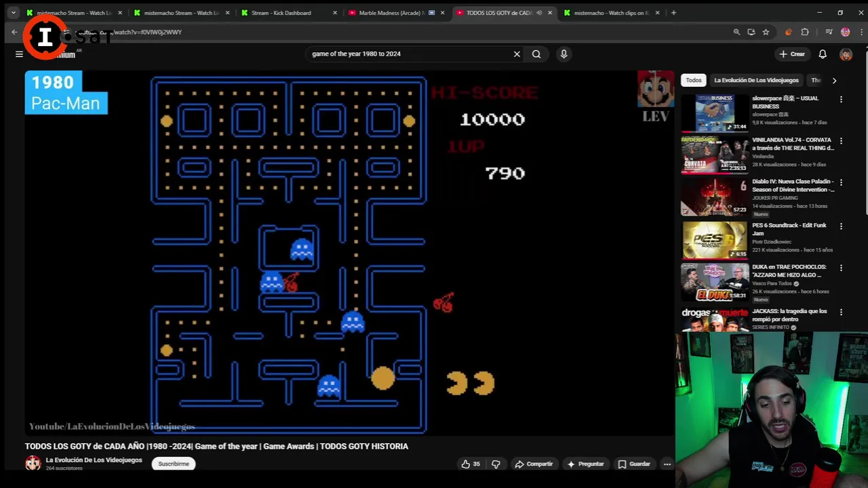Screen dimensions: 868x488
Task: Open the notifications bell
Action: [823, 54]
